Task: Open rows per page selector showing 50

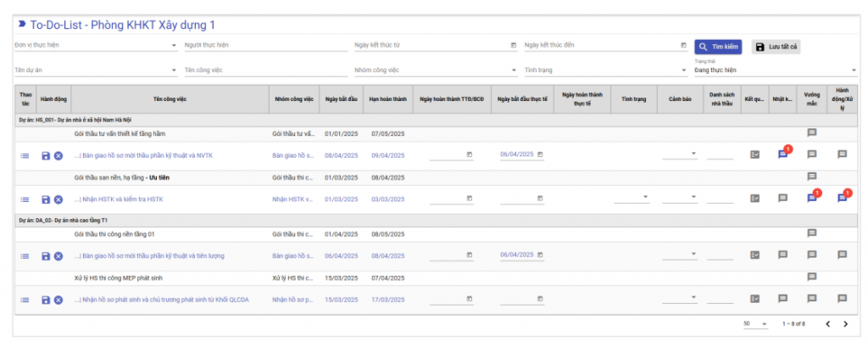Action: tap(755, 323)
